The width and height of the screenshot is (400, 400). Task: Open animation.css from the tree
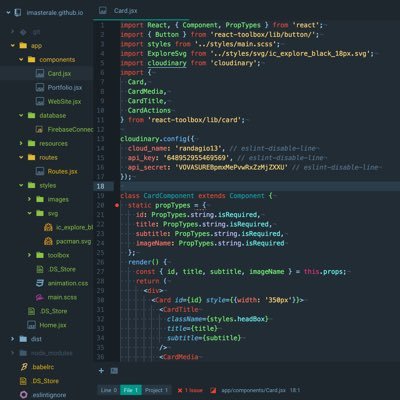68,283
